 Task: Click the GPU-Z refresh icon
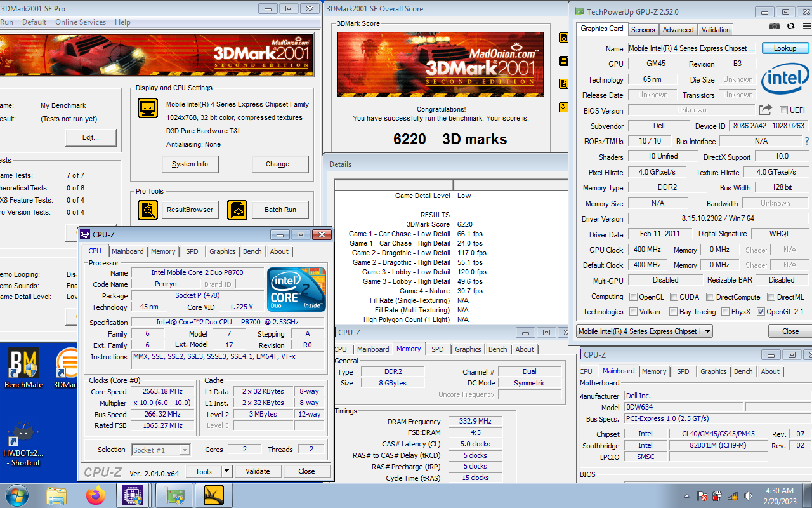pos(790,26)
